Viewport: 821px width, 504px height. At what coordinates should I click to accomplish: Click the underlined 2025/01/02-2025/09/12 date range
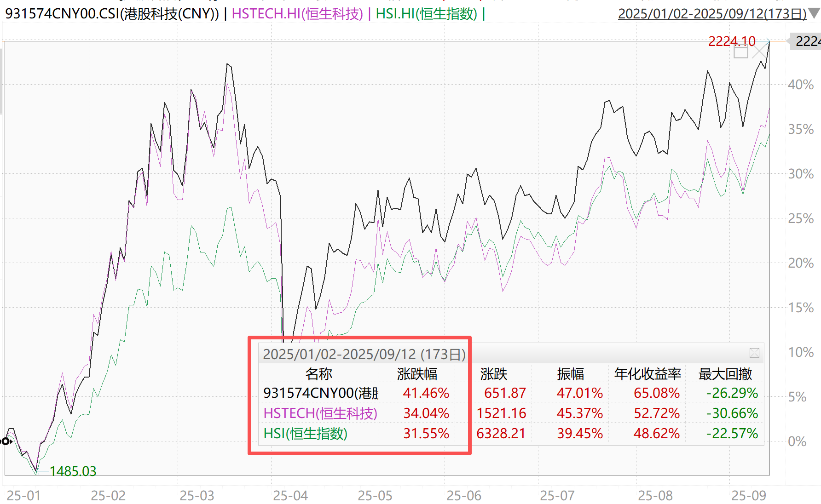[x=711, y=14]
